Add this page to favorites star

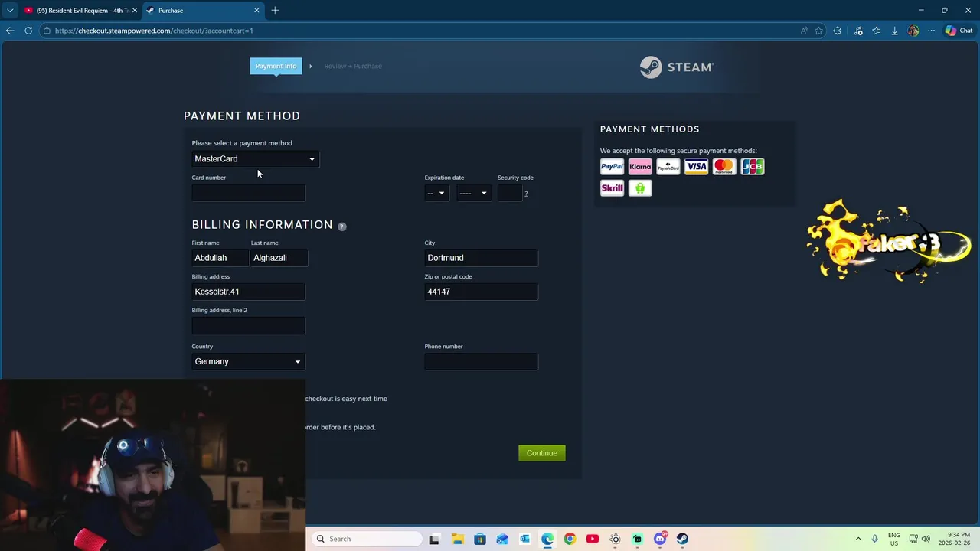pyautogui.click(x=819, y=31)
